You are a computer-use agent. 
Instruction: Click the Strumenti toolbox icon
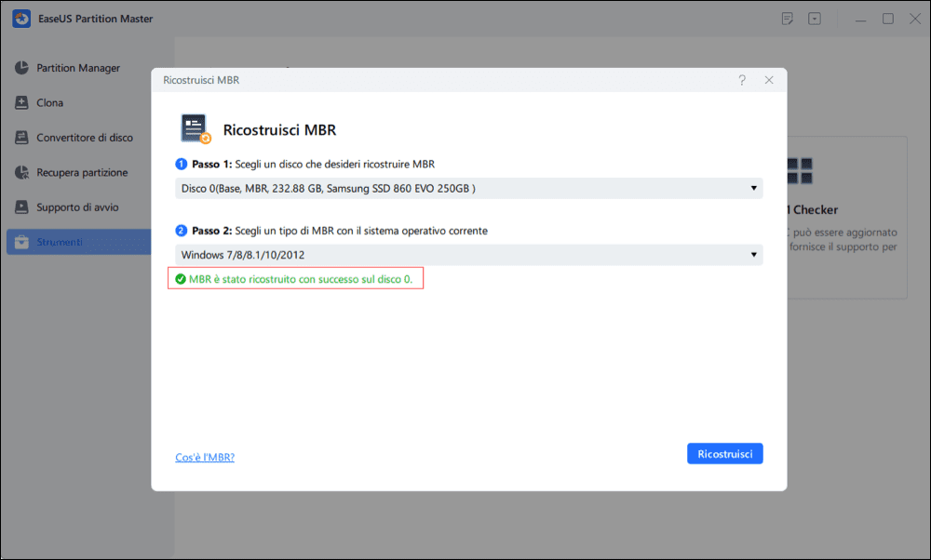[21, 242]
